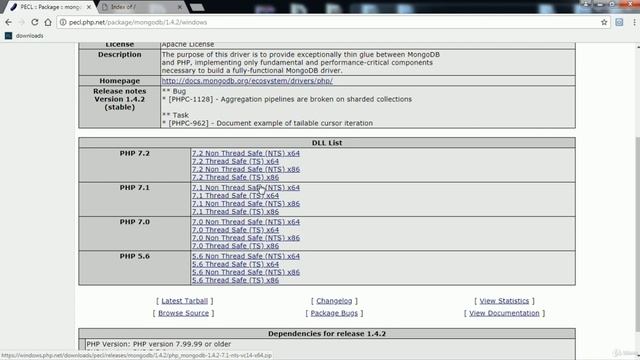Download 7.1 Thread Safe (TS) x64
Image resolution: width=640 pixels, height=360 pixels.
236,196
